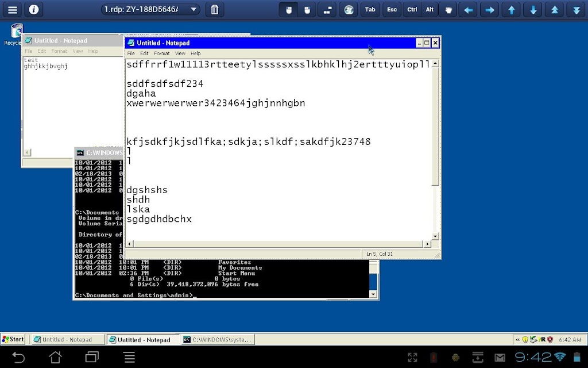Click the up scroll arrow in front Notepad
Screen dimensions: 588x368
tap(435, 63)
